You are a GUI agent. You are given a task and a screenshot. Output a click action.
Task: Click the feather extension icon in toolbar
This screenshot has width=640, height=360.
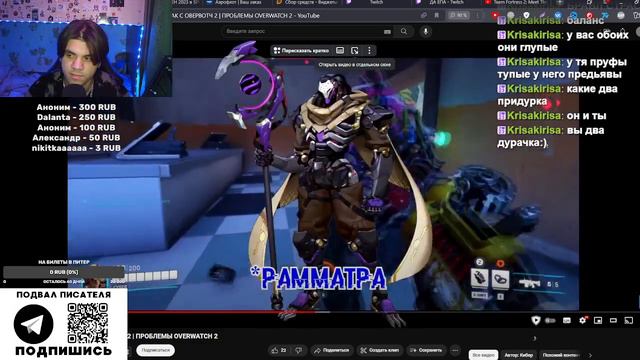542,15
